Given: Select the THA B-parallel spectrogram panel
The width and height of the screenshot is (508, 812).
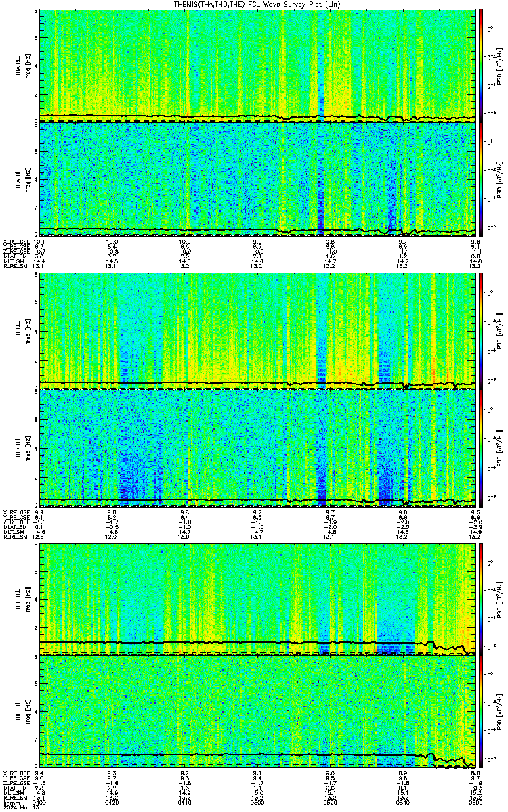Looking at the screenshot, I should (x=257, y=179).
